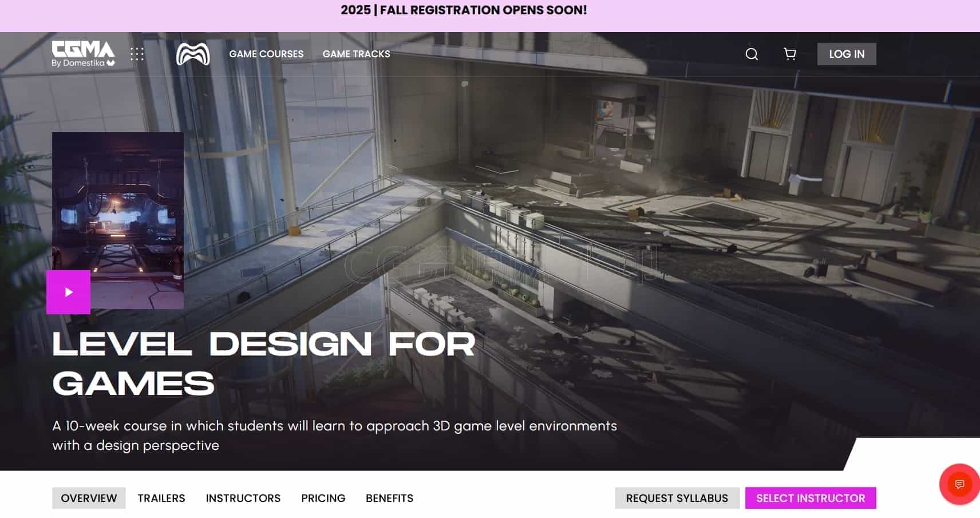The image size is (980, 518).
Task: Open GAME COURSES navigation menu
Action: [266, 54]
